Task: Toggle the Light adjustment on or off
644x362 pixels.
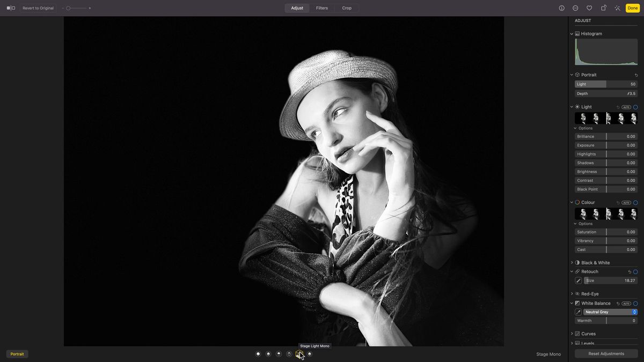Action: (x=635, y=107)
